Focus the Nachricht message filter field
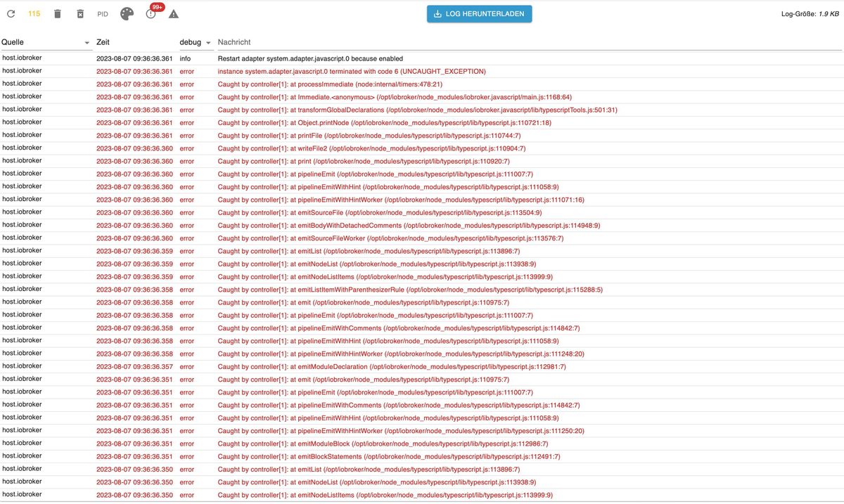This screenshot has height=504, width=844. 529,43
